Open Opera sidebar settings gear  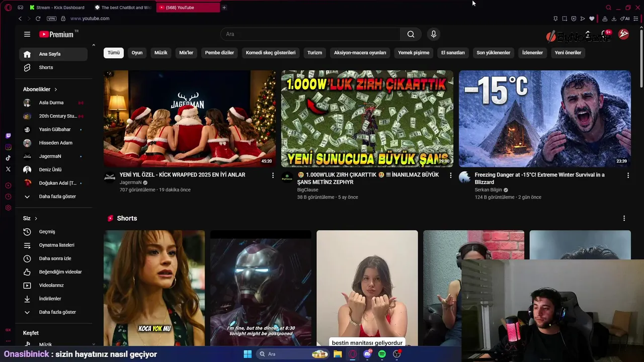[8, 208]
